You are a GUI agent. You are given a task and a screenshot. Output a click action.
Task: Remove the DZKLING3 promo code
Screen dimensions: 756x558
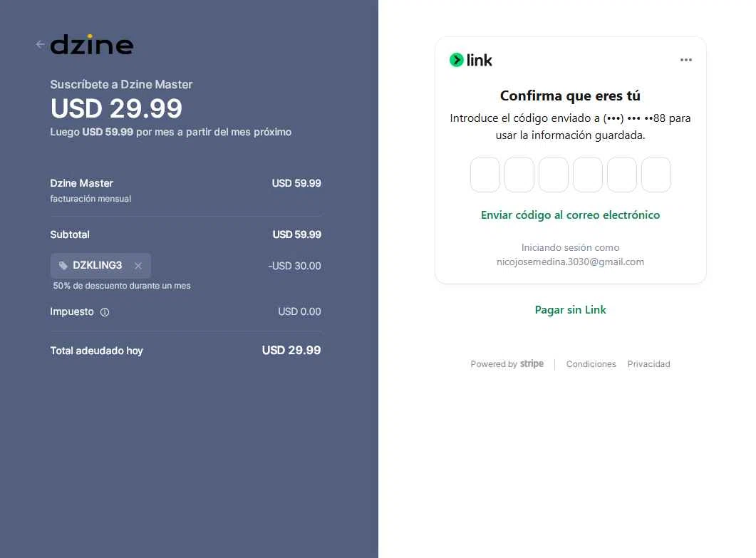[138, 266]
